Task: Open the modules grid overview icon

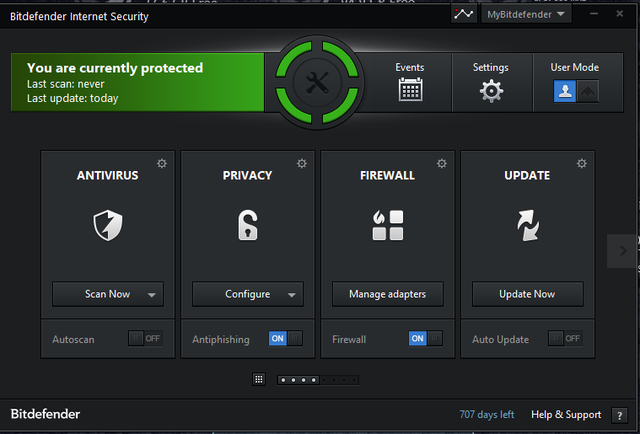Action: click(x=259, y=380)
